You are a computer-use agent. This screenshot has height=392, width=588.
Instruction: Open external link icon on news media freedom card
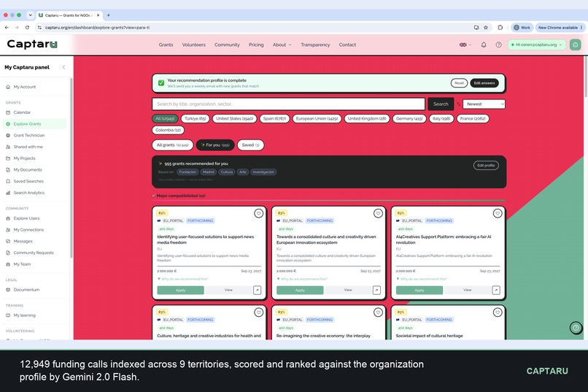pos(258,290)
